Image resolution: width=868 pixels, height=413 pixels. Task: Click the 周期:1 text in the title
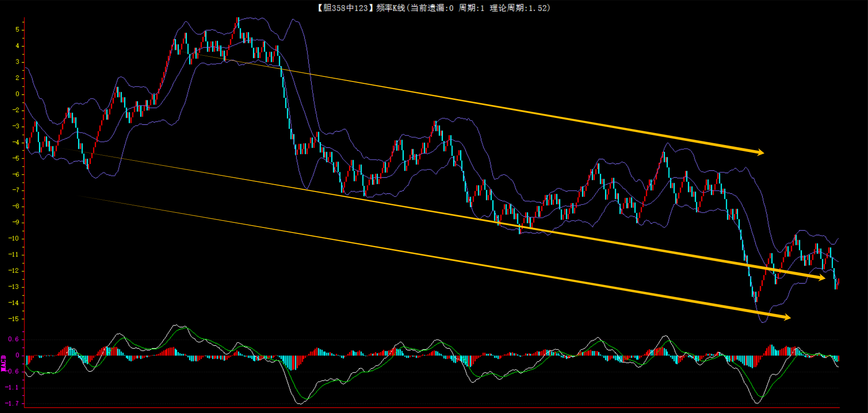coord(471,8)
